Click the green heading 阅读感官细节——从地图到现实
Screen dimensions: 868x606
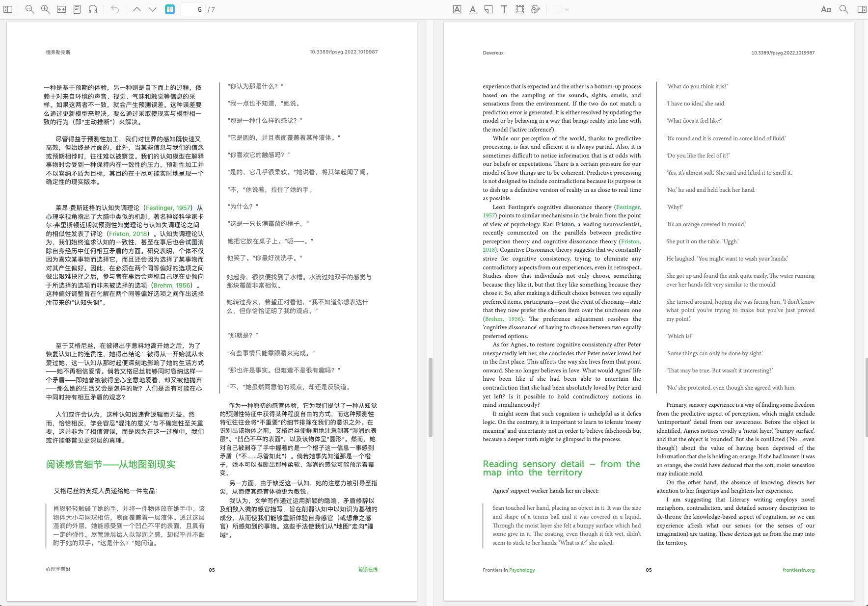(110, 465)
